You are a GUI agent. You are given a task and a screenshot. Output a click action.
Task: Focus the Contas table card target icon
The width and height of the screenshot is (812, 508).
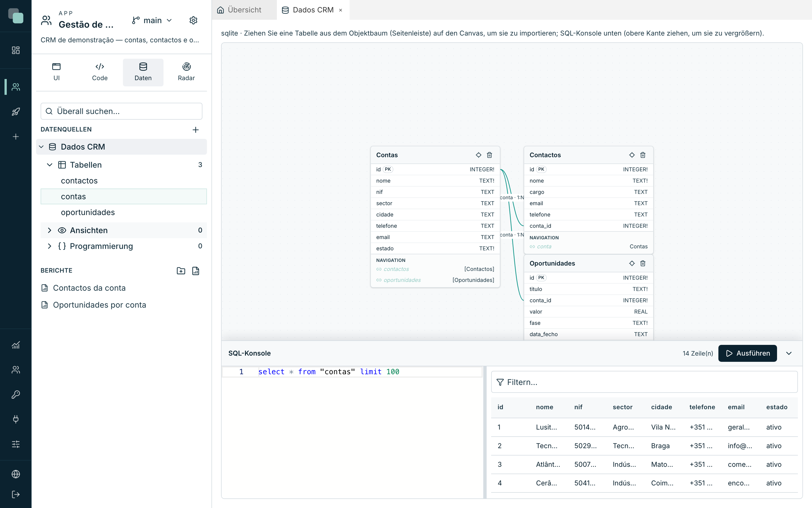coord(478,155)
